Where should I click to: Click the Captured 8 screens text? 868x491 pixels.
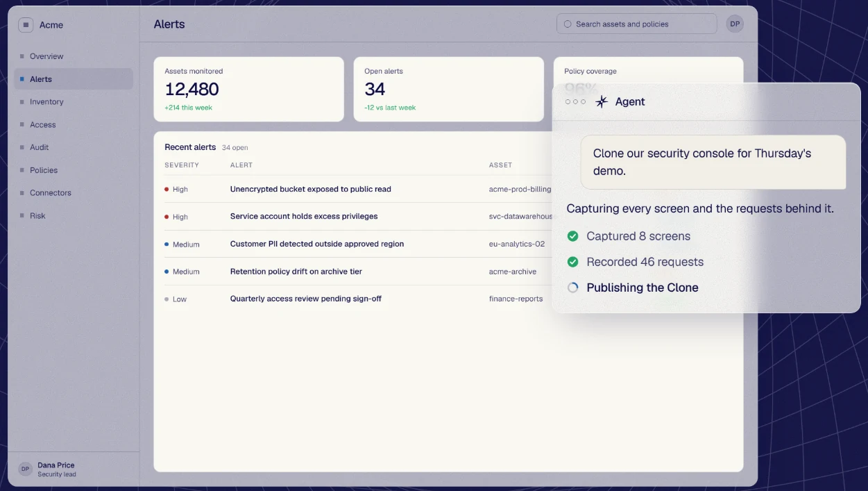[x=638, y=236]
